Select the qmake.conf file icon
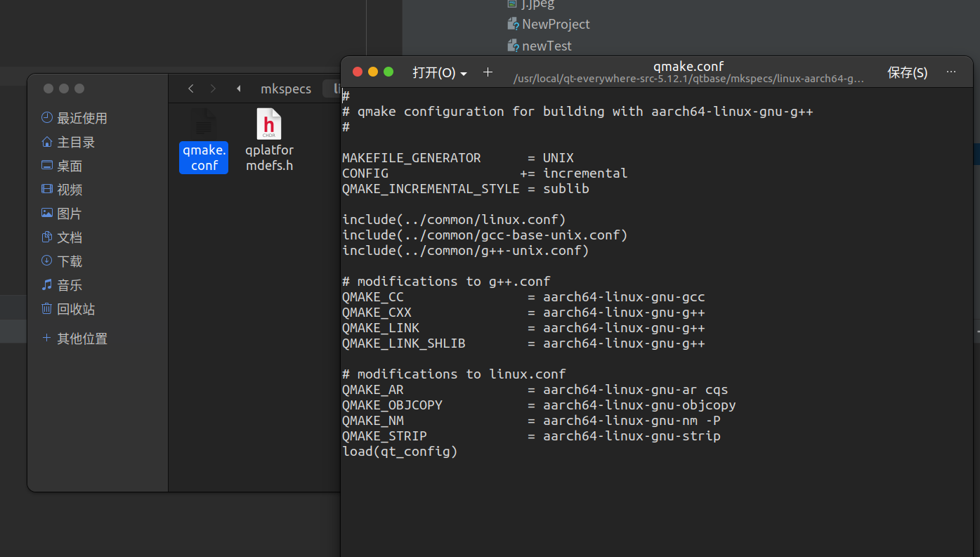Viewport: 980px width, 557px height. point(204,141)
